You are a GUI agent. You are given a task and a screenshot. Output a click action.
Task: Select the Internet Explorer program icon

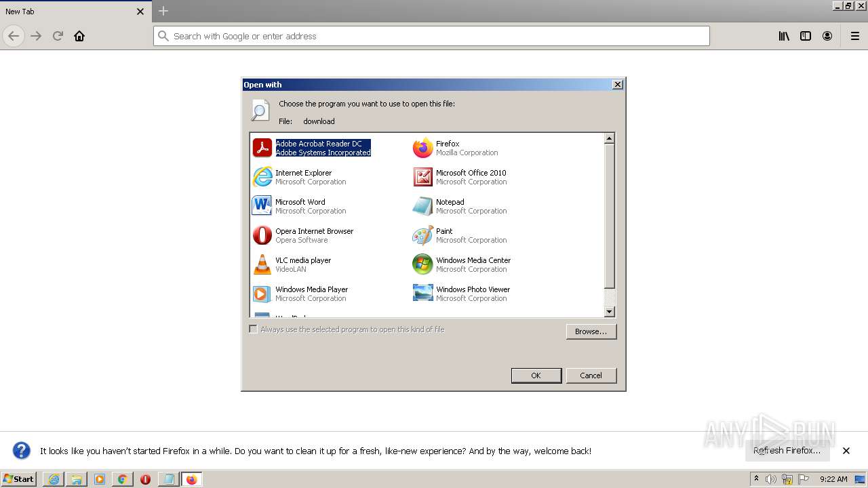pos(262,177)
